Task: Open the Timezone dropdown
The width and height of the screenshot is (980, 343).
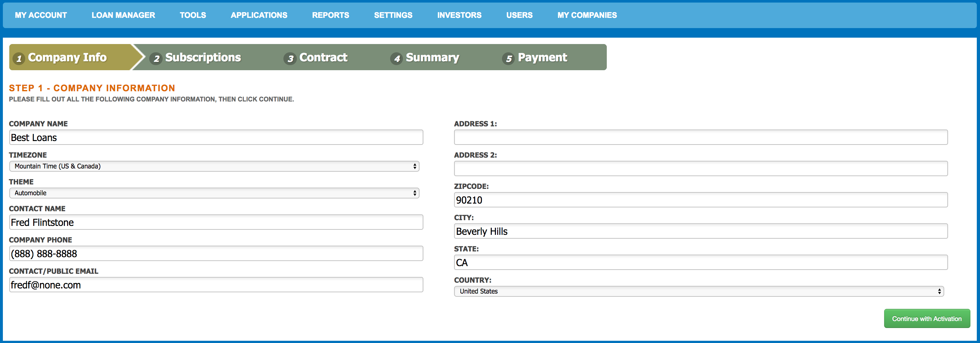Action: (x=214, y=166)
